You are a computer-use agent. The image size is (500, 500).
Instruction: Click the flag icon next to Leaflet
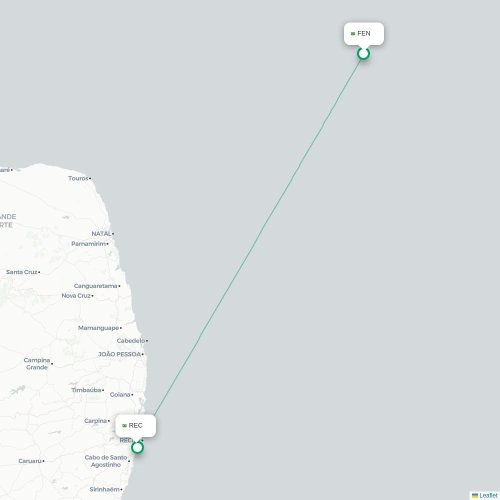click(475, 496)
